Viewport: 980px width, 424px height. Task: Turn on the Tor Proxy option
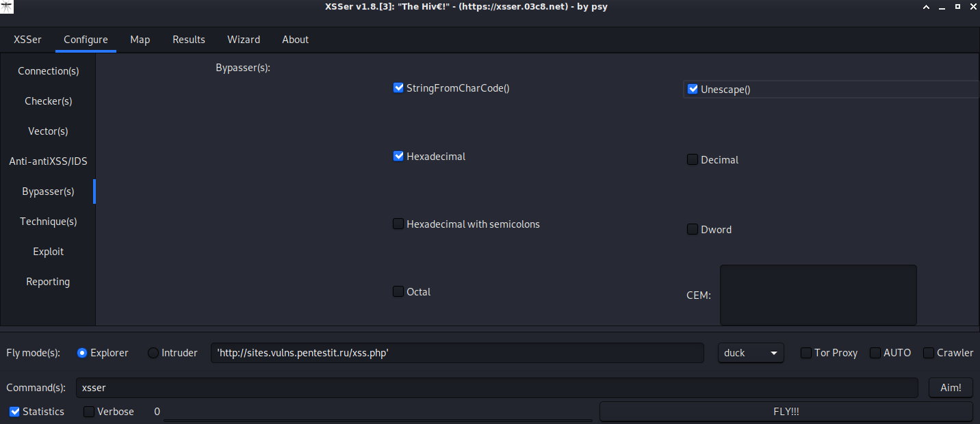pos(806,353)
